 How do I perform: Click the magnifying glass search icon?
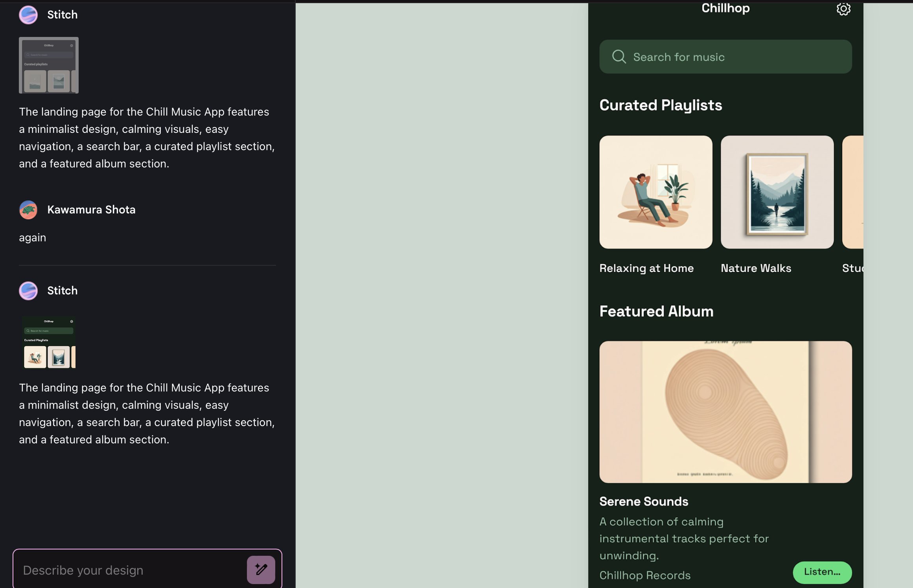point(618,57)
